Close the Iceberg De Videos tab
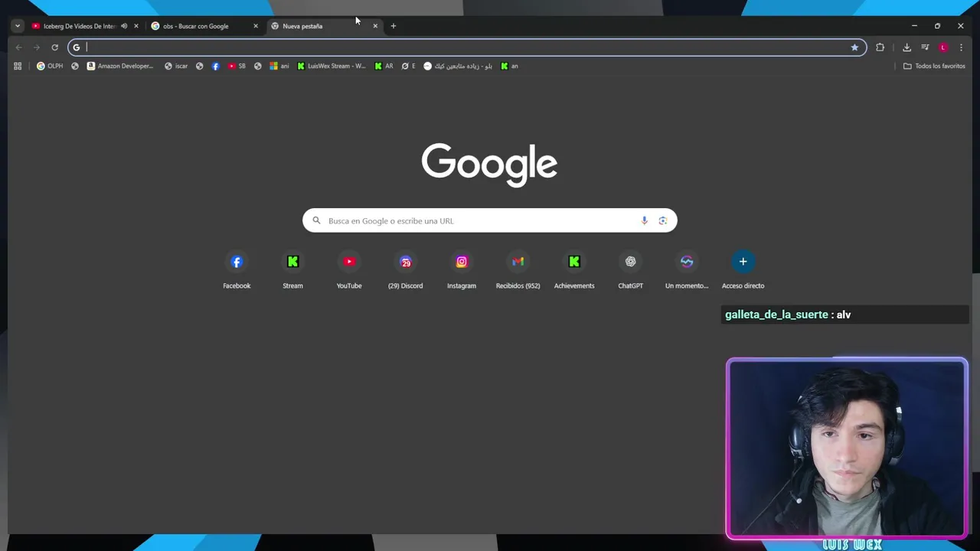980x551 pixels. click(136, 26)
